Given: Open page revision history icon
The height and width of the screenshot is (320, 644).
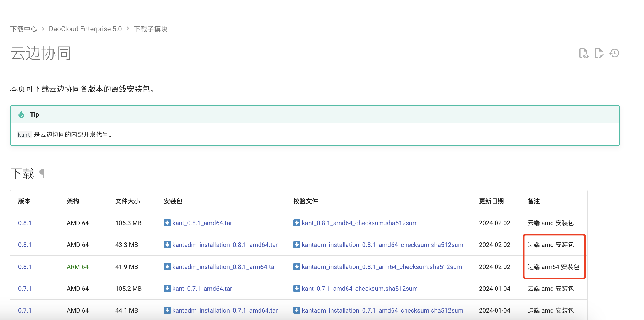Looking at the screenshot, I should pos(614,53).
